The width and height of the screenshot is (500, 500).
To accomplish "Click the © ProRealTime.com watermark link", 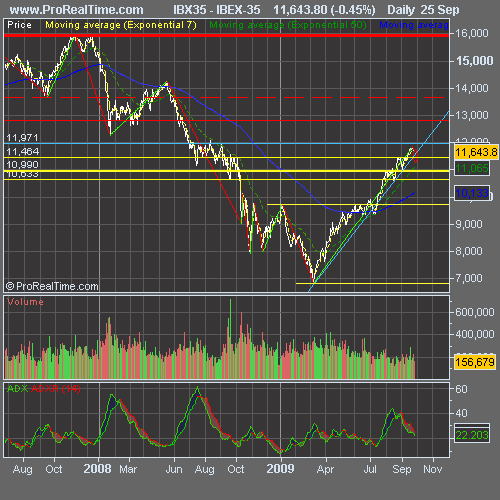I will coord(52,286).
